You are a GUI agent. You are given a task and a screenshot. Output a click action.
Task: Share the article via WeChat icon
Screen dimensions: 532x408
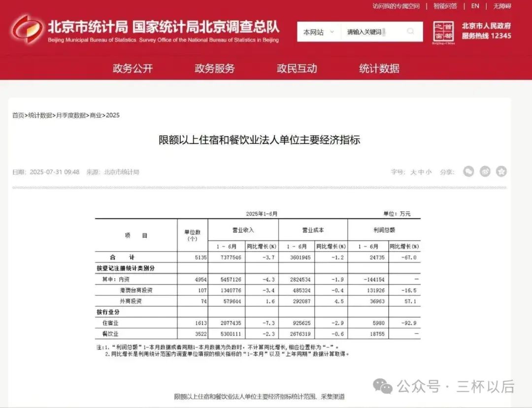pos(468,171)
